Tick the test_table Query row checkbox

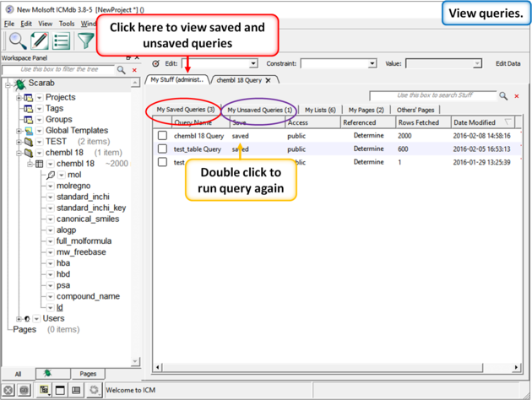162,149
